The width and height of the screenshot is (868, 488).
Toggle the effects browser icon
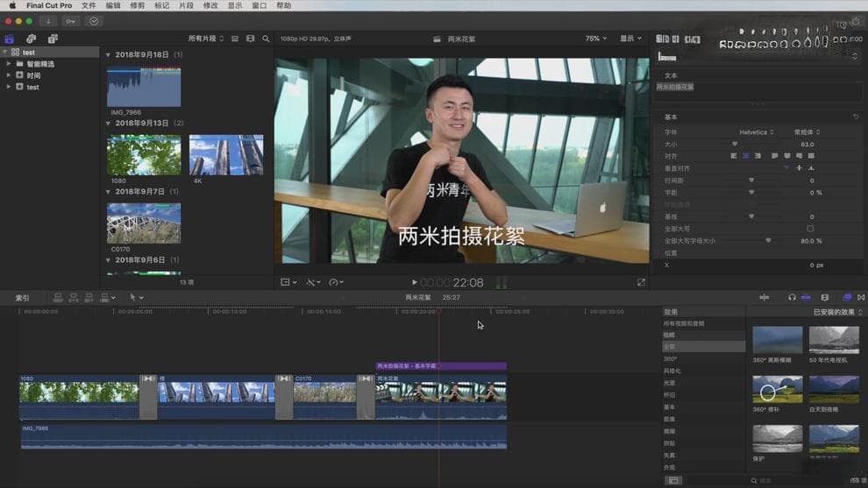[x=847, y=298]
